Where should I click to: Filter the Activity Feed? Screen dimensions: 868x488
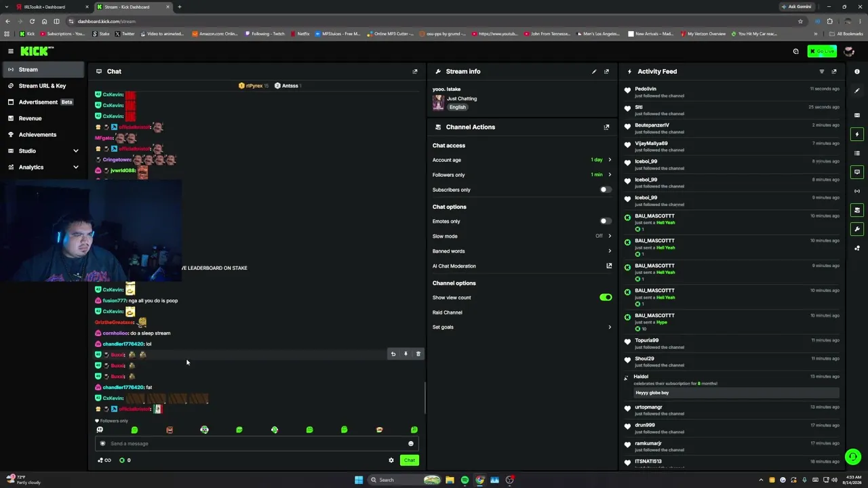coord(822,71)
